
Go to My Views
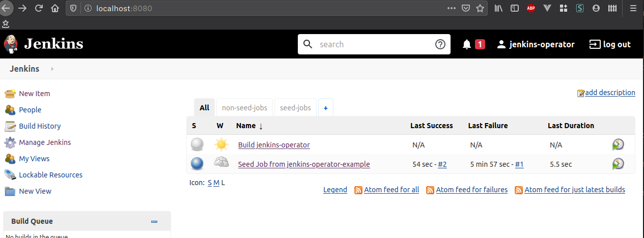coord(34,159)
